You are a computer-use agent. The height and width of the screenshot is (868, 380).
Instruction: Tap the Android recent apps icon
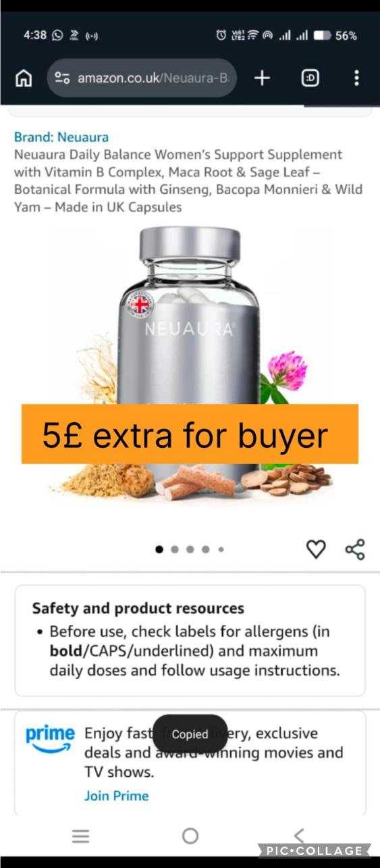(81, 836)
